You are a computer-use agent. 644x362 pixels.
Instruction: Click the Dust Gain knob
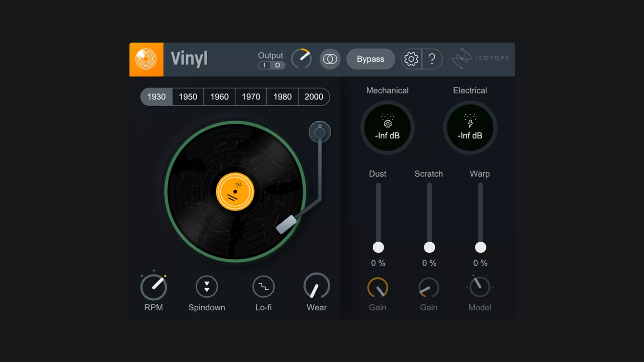click(378, 288)
